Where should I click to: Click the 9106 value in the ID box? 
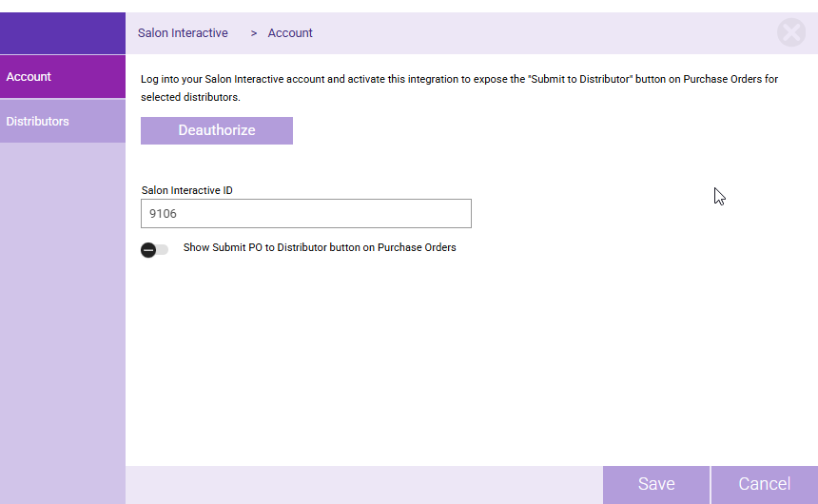[x=164, y=214]
